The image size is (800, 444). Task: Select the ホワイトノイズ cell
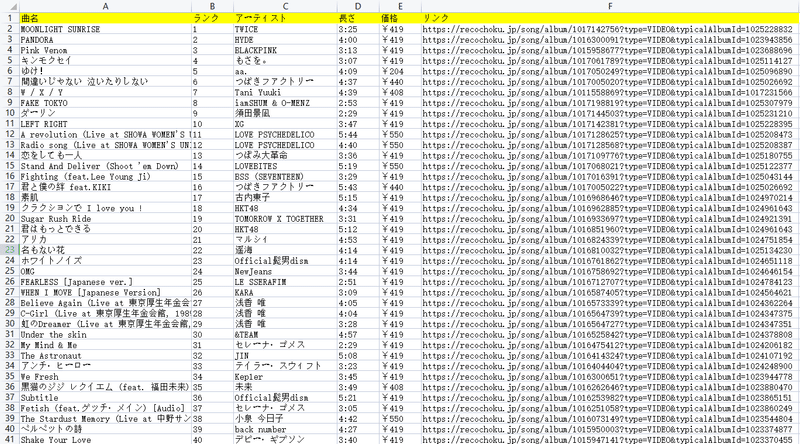(x=106, y=261)
